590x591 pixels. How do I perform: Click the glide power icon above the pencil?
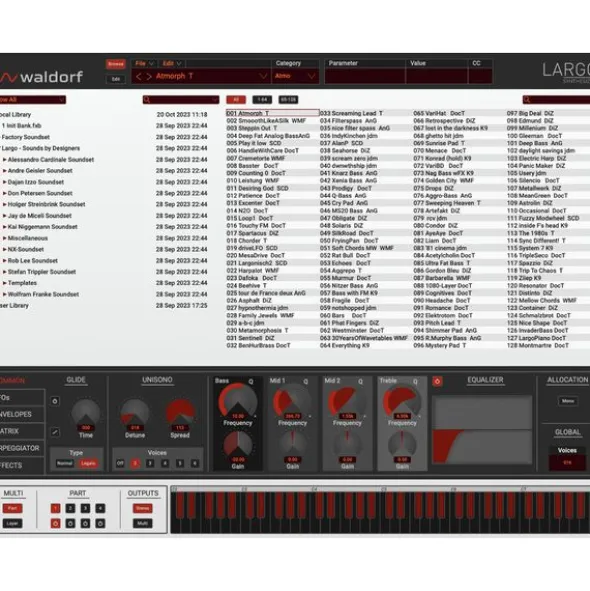click(55, 401)
